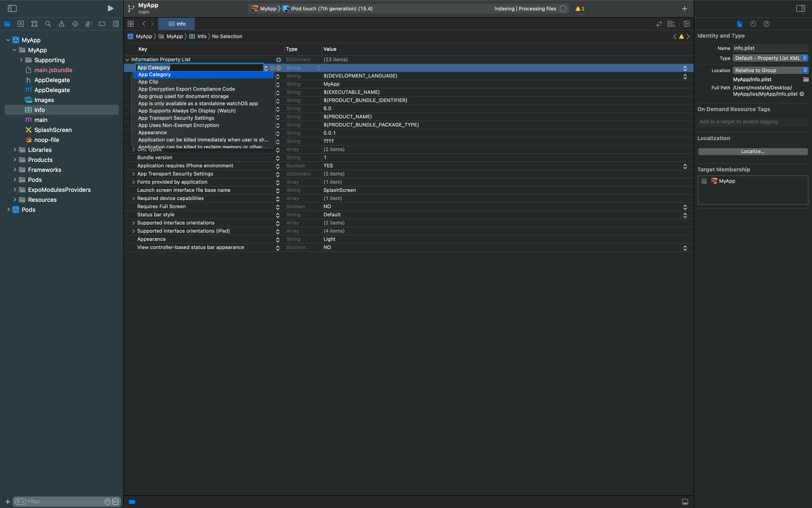The image size is (812, 508).
Task: Click the Localize button
Action: (x=753, y=151)
